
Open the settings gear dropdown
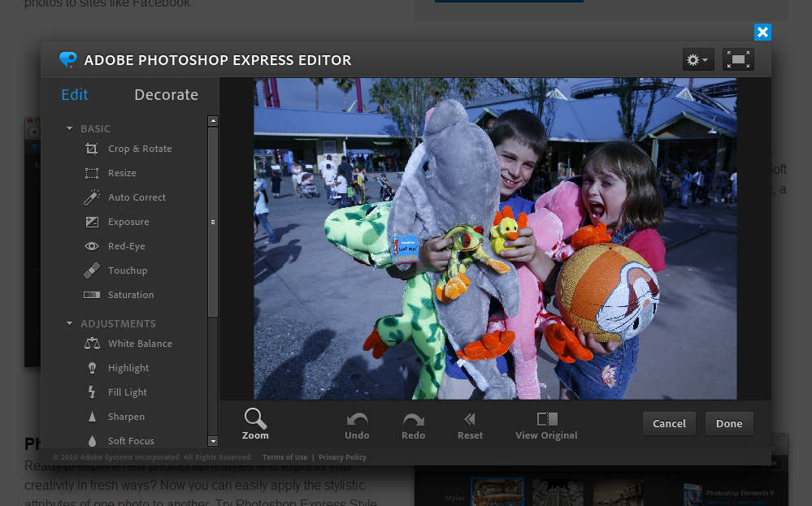click(x=697, y=59)
